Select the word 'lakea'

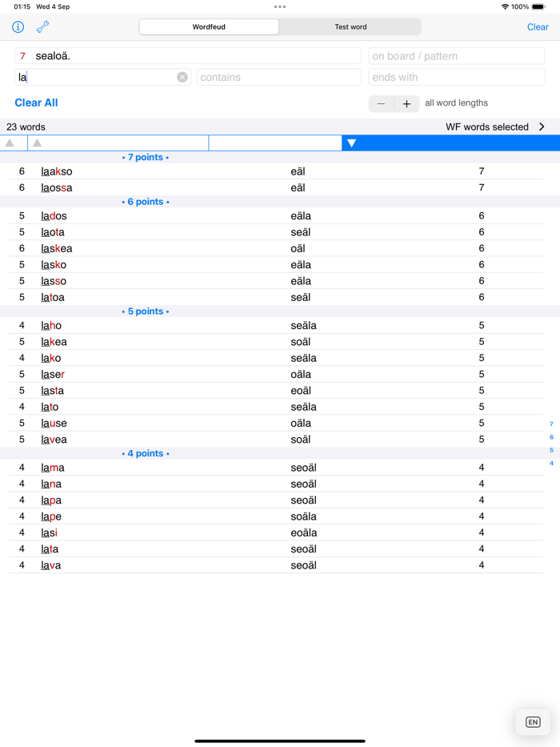pos(54,342)
